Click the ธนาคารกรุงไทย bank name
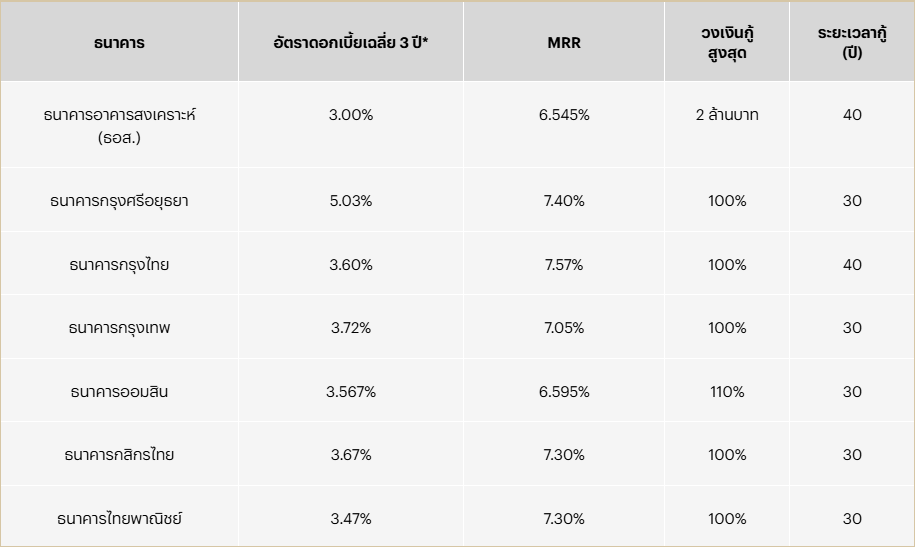 (x=119, y=265)
